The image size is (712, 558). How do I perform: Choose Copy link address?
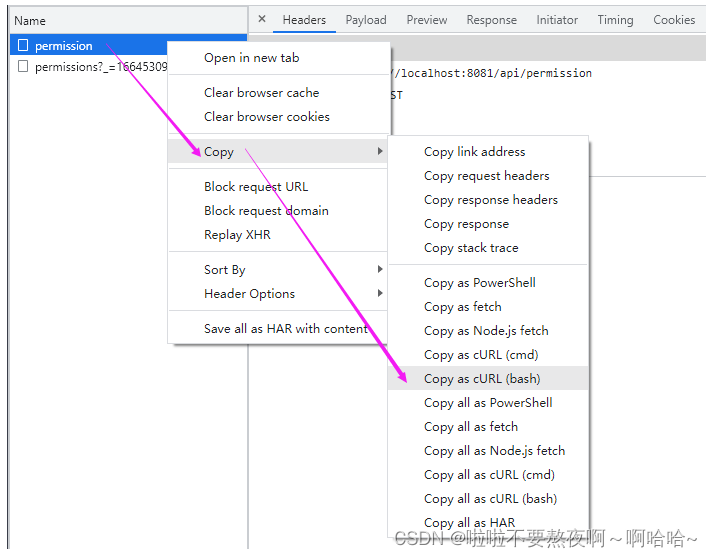(488, 152)
